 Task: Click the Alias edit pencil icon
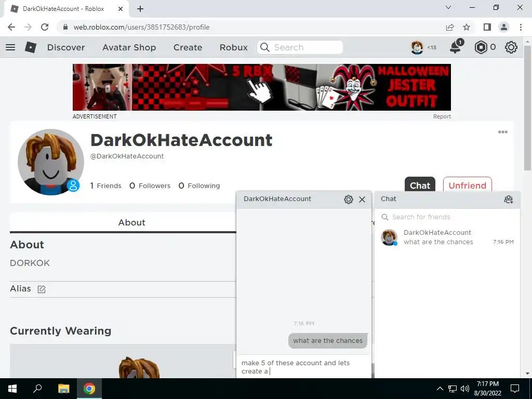click(x=42, y=289)
